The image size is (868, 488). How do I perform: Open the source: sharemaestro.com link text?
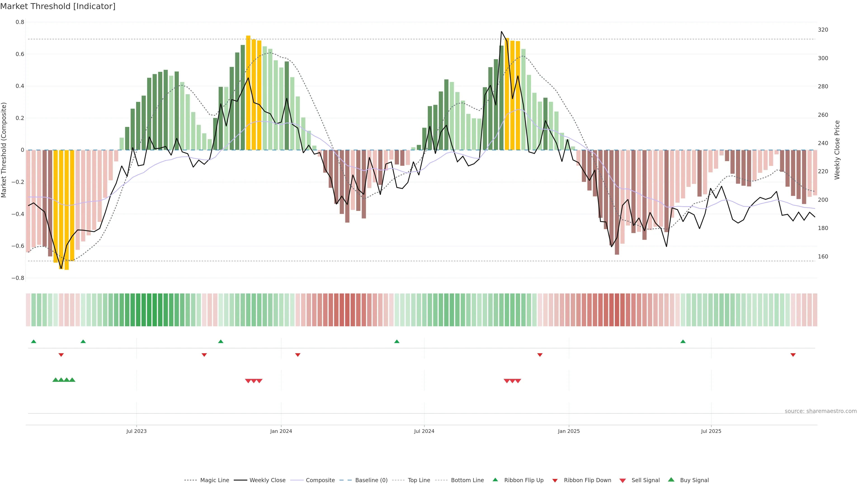[x=821, y=411]
